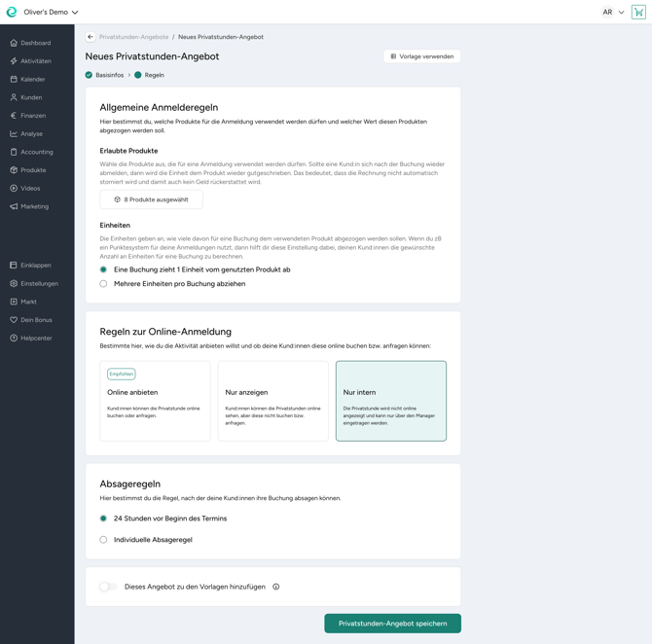Go to Basisinfos step
This screenshot has width=652, height=644.
coord(108,75)
